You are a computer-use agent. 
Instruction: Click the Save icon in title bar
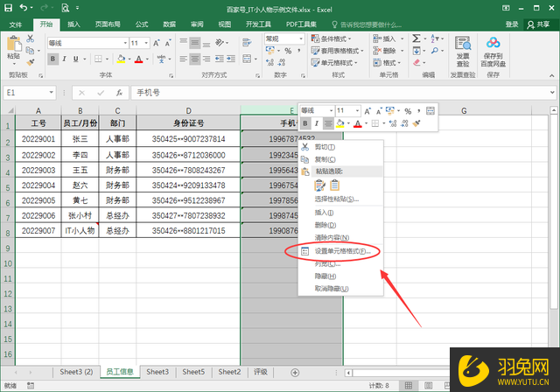[x=8, y=8]
